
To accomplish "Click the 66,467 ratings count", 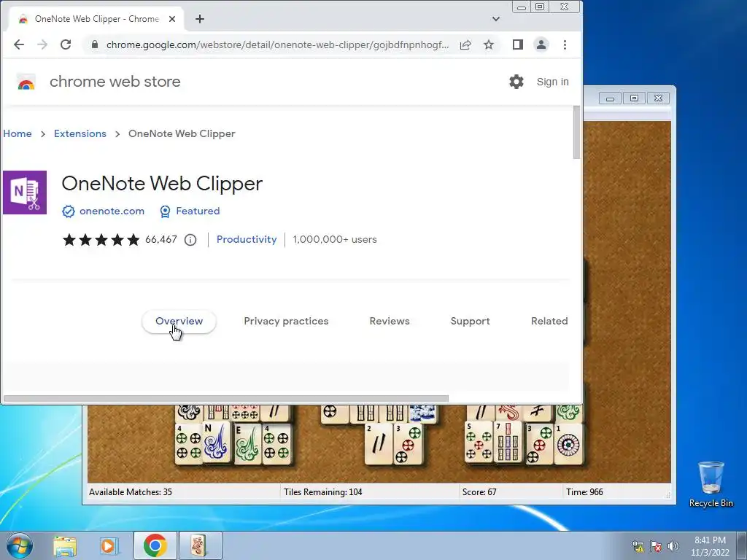I will pyautogui.click(x=161, y=239).
